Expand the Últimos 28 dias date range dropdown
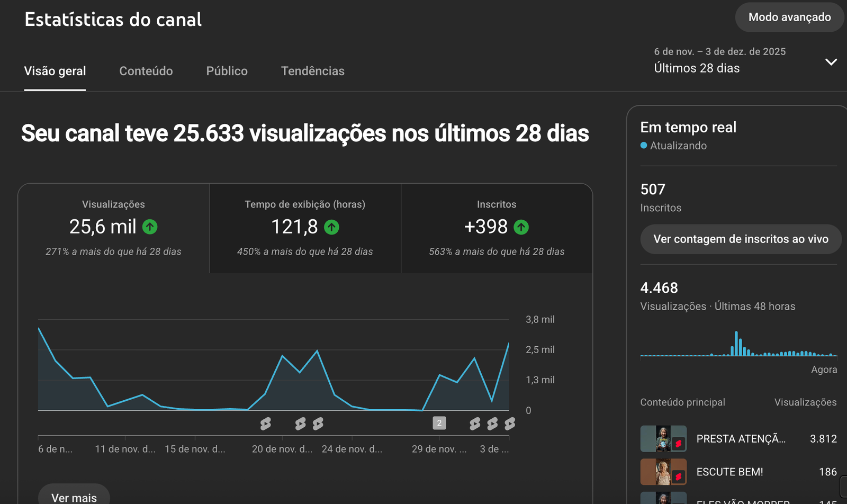Viewport: 847px width, 504px height. [x=745, y=60]
